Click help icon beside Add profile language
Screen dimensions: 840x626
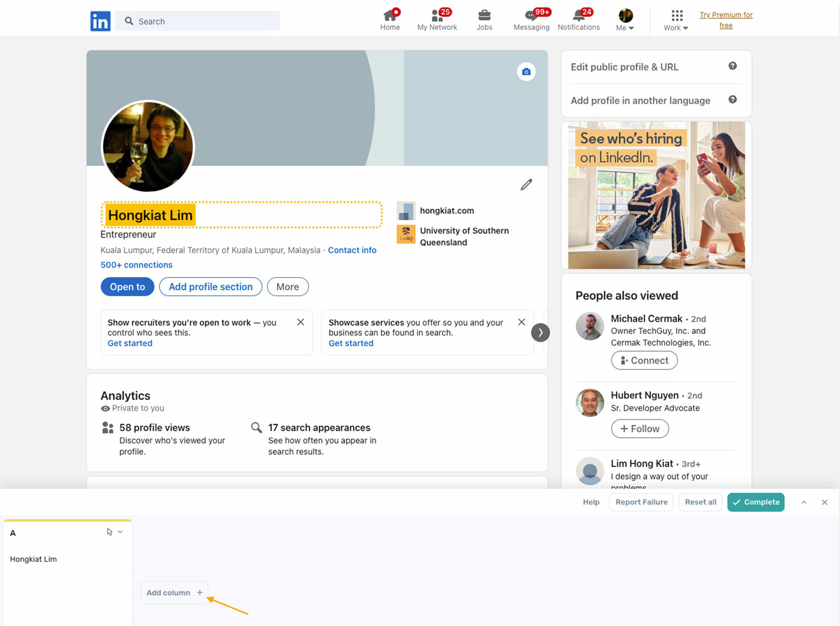tap(732, 100)
